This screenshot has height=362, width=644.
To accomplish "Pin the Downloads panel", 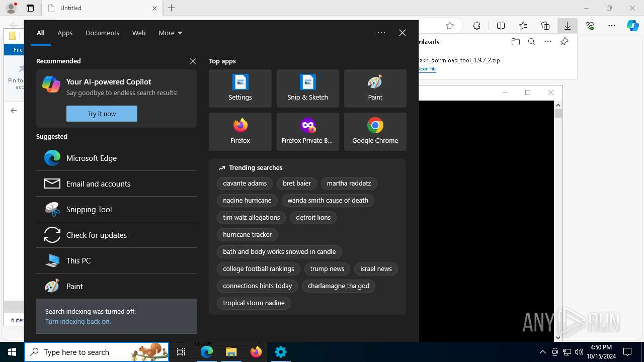I will point(564,42).
